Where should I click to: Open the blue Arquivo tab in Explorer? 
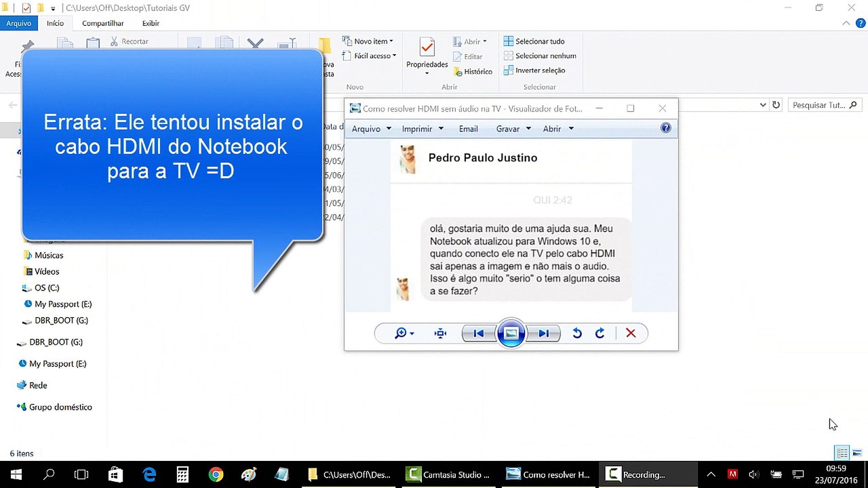19,23
